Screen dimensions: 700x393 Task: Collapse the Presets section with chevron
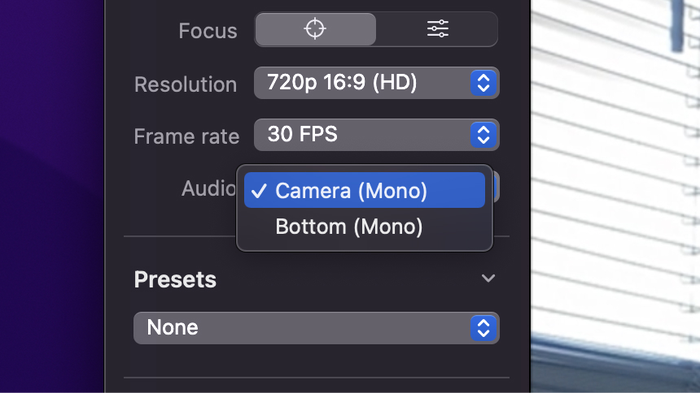pos(488,279)
